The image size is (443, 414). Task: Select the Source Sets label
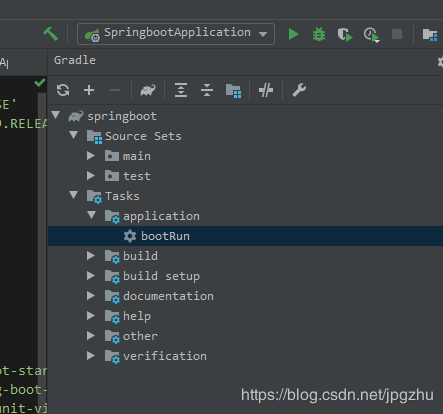pos(143,136)
